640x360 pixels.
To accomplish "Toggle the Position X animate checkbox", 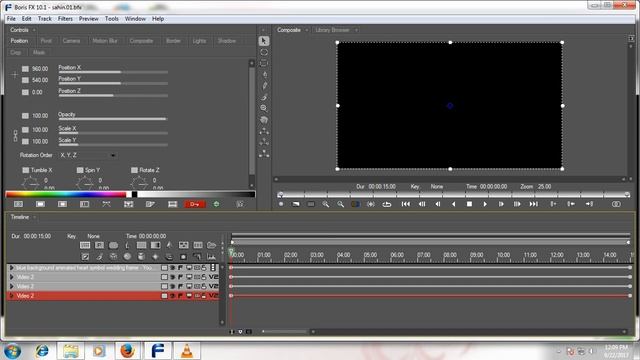I will click(x=25, y=69).
